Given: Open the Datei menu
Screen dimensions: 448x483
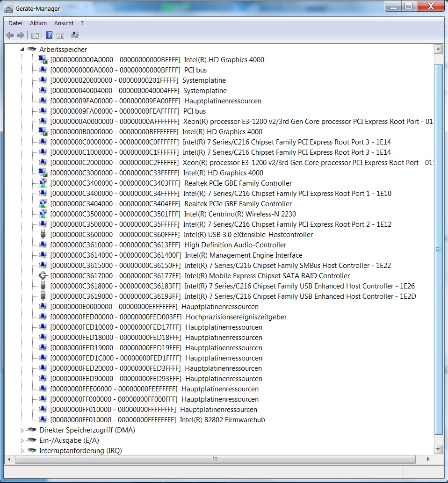Looking at the screenshot, I should [x=15, y=23].
